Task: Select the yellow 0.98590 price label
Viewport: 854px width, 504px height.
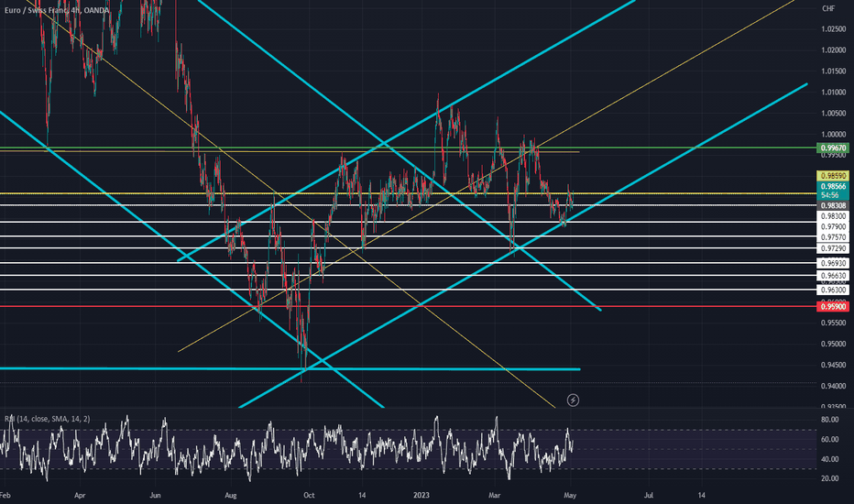Action: 833,175
